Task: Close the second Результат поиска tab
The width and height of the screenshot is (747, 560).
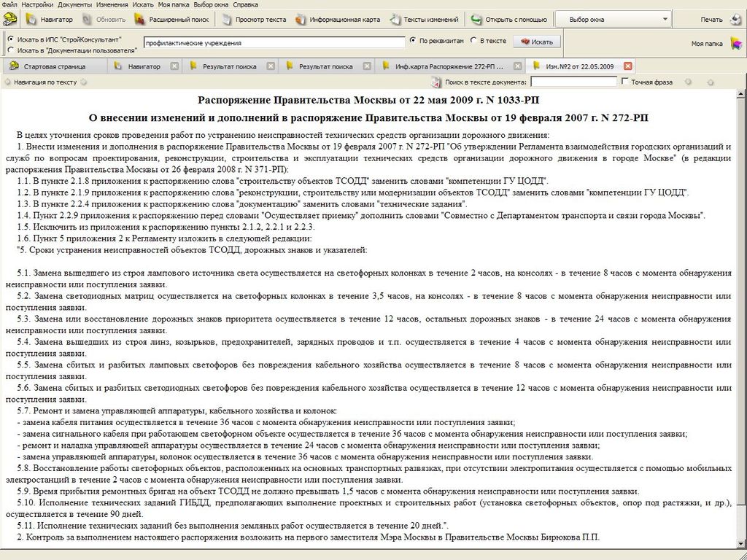Action: [x=367, y=66]
